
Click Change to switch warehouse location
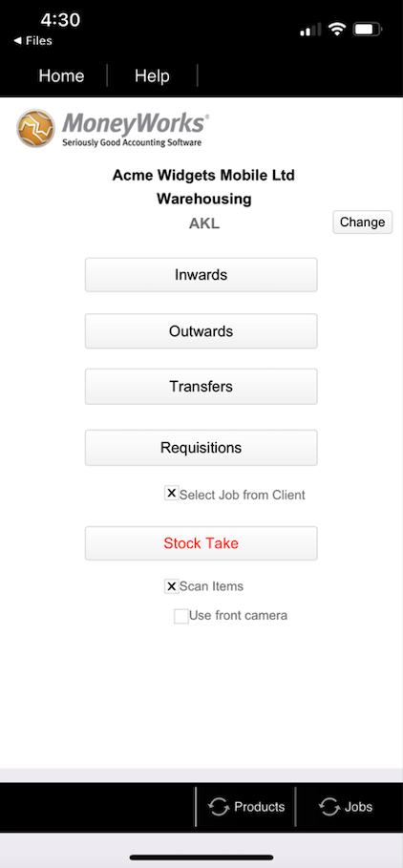pos(363,222)
